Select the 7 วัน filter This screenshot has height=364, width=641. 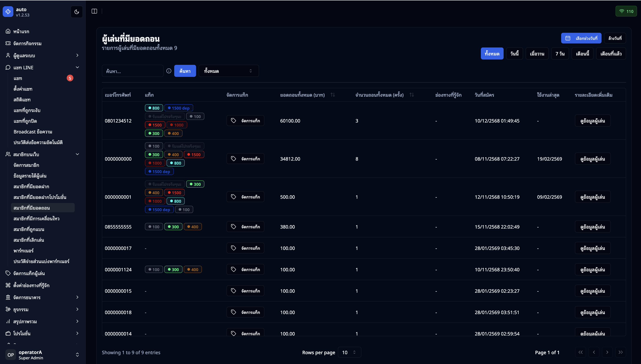coord(560,54)
